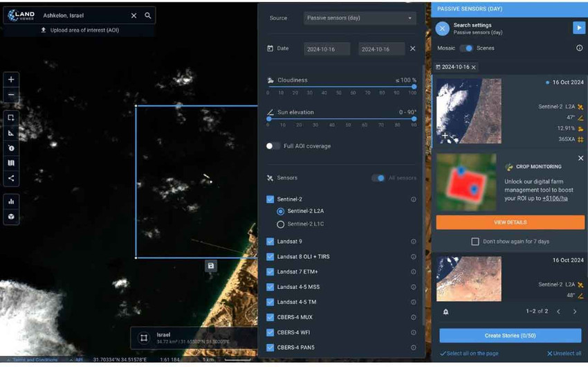Screen dimensions: 588x367
Task: Uncheck the Landsat 7 ETM+ checkbox
Action: point(270,271)
